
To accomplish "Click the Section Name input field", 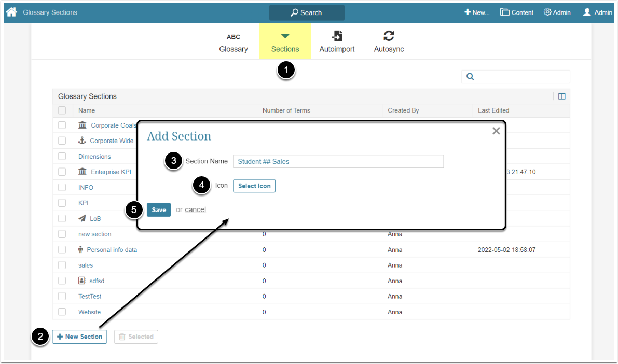I will [x=338, y=161].
